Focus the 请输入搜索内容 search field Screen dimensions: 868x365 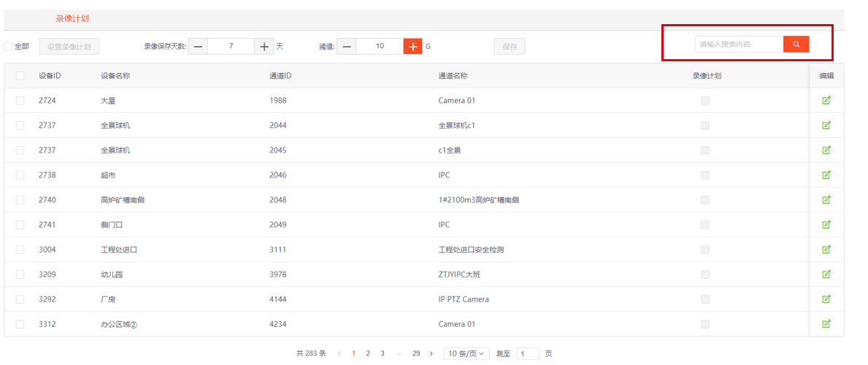[739, 45]
